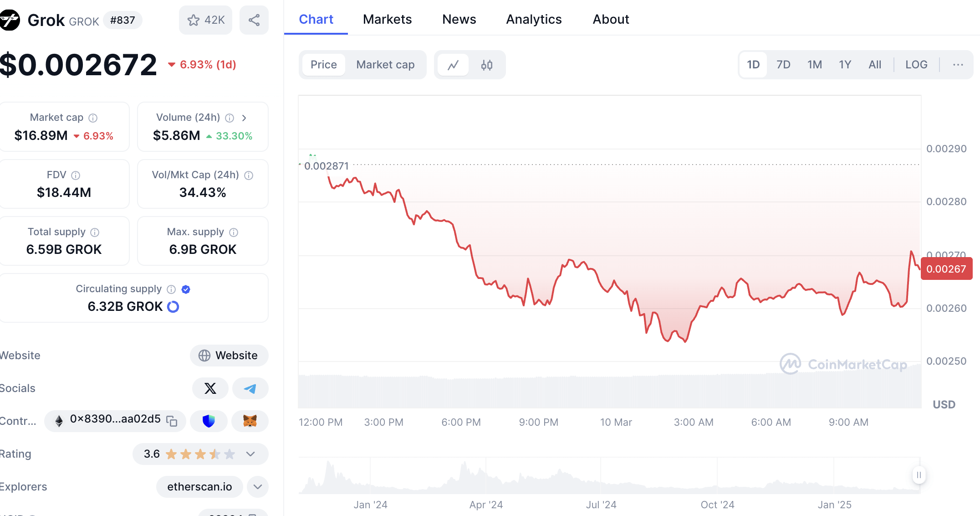Show Max. supply info icon
This screenshot has width=980, height=516.
(234, 232)
